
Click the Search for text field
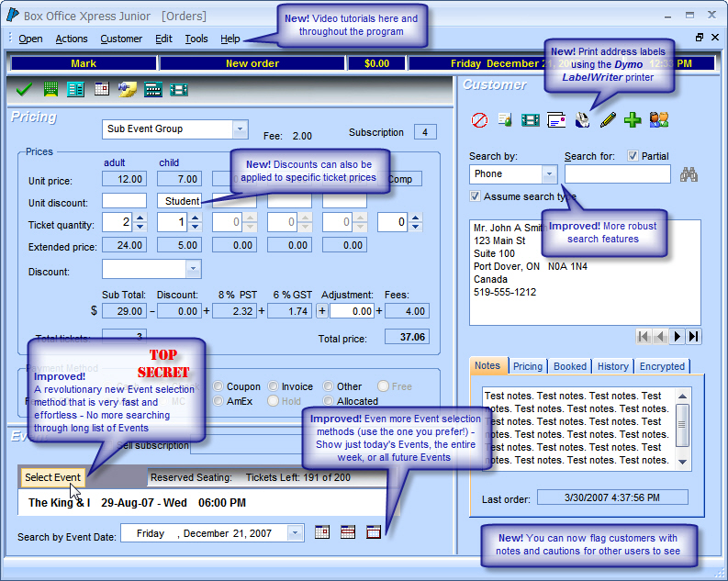click(618, 173)
